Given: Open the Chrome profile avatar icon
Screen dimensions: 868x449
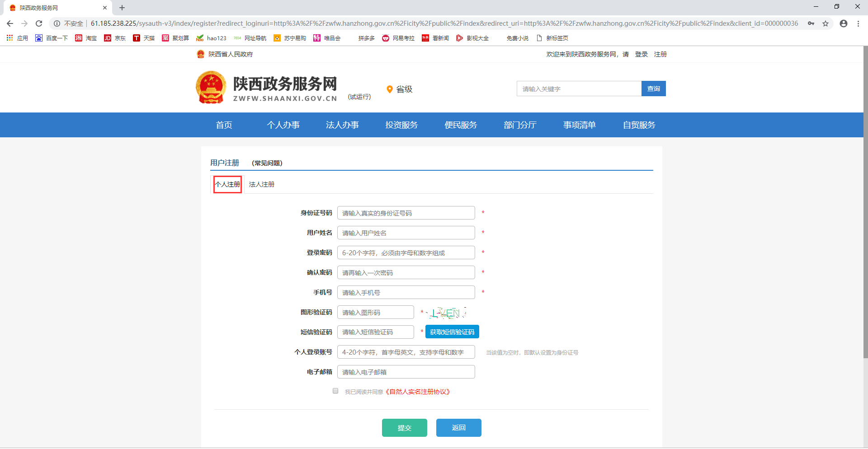Looking at the screenshot, I should coord(844,23).
